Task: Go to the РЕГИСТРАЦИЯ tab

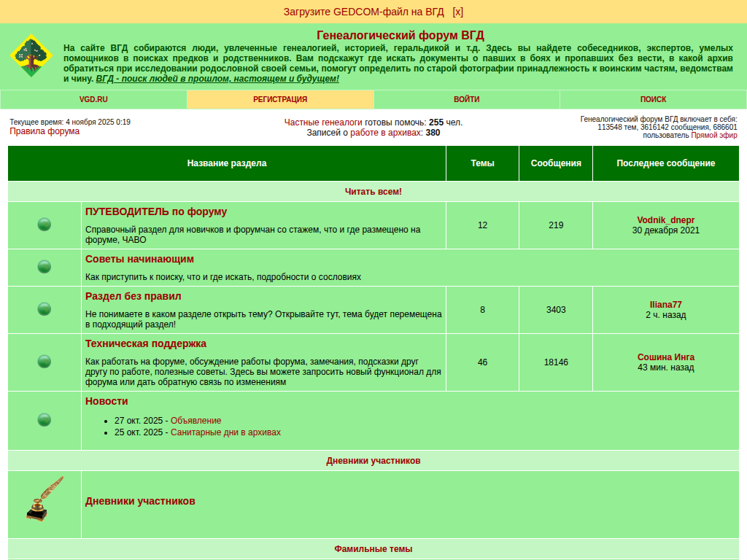Action: [x=280, y=99]
